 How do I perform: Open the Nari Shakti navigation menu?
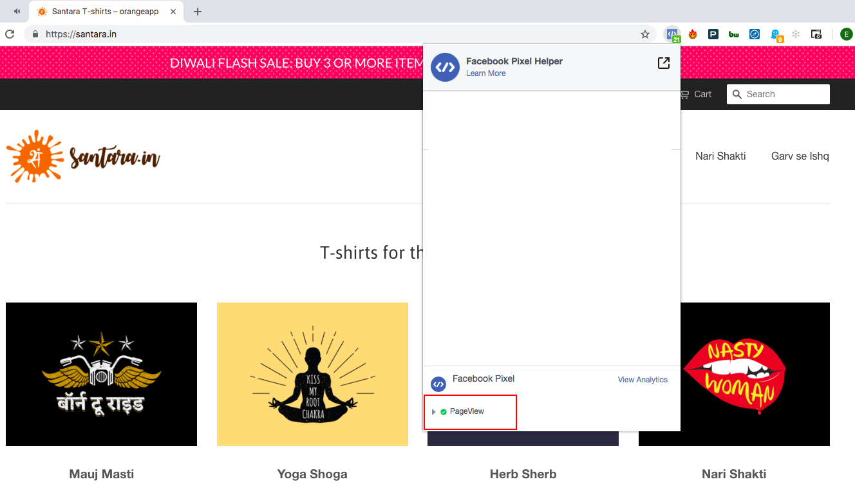click(x=720, y=156)
